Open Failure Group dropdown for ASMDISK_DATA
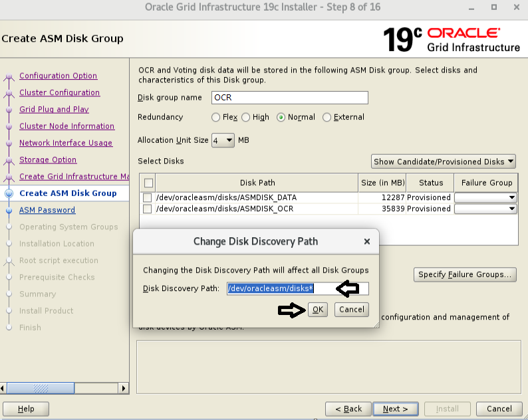 tap(485, 197)
